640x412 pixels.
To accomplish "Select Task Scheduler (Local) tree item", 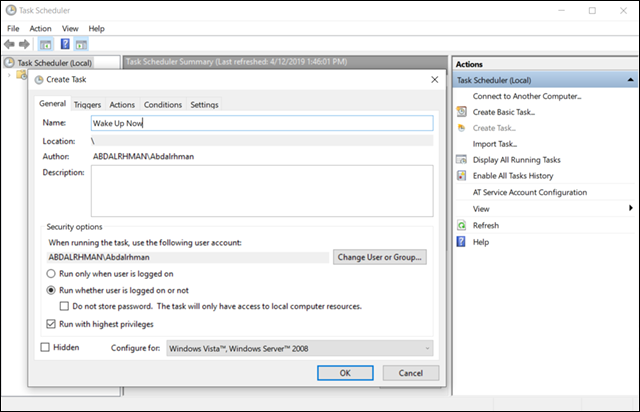I will [54, 63].
